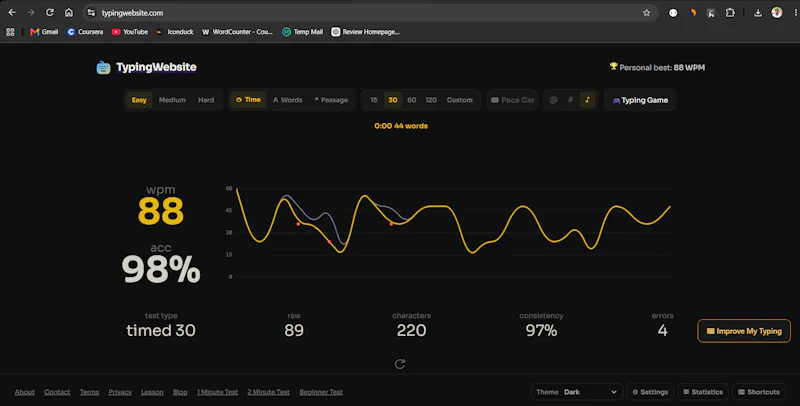The image size is (800, 406).
Task: Toggle sound with the music note icon
Action: [587, 100]
